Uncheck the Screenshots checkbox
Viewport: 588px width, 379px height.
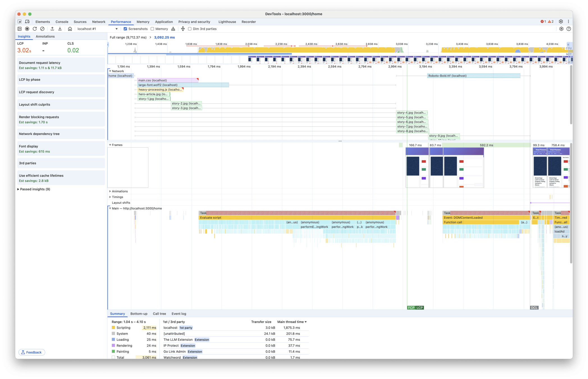125,29
